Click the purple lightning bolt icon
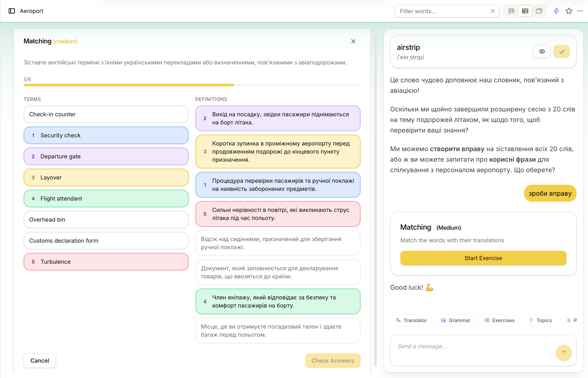This screenshot has width=588, height=378. (556, 11)
